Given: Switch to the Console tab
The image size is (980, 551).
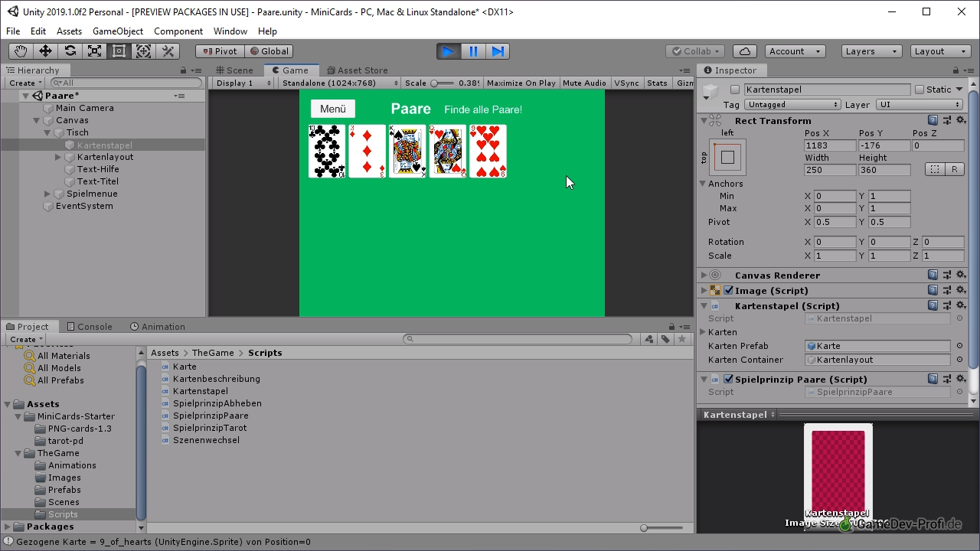Looking at the screenshot, I should click(x=89, y=327).
